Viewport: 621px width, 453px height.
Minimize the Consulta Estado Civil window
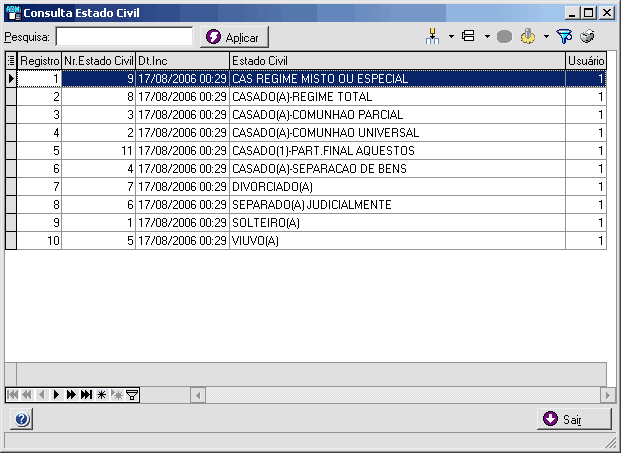point(572,13)
